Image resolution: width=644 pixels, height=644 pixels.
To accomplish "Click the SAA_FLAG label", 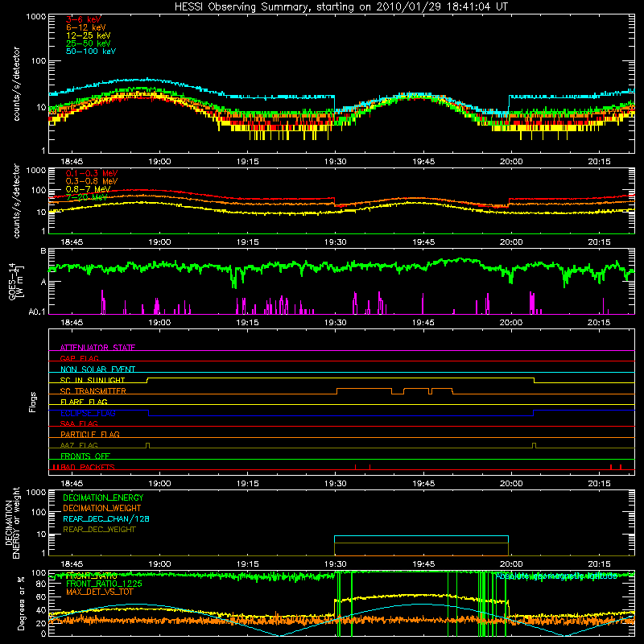I will tap(79, 423).
